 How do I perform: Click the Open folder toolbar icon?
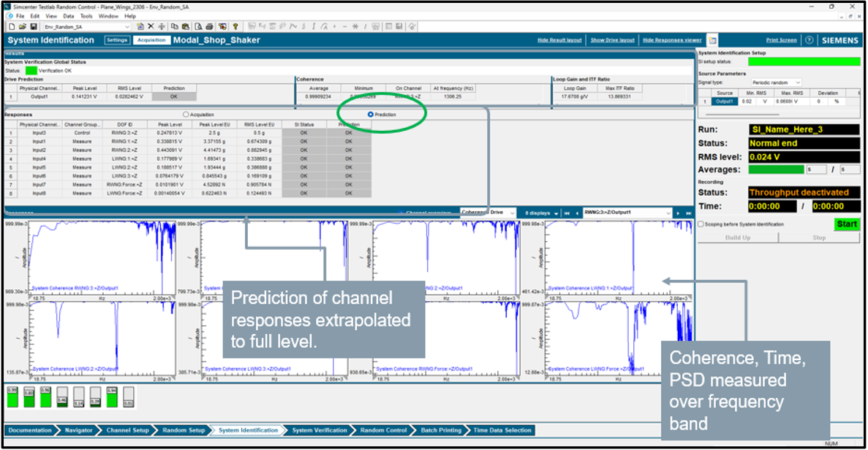[22, 26]
